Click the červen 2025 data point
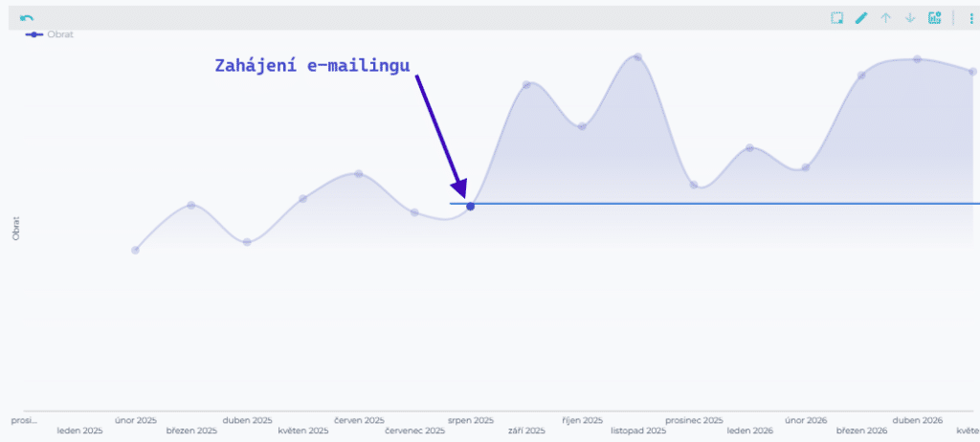980x442 pixels. (x=359, y=174)
